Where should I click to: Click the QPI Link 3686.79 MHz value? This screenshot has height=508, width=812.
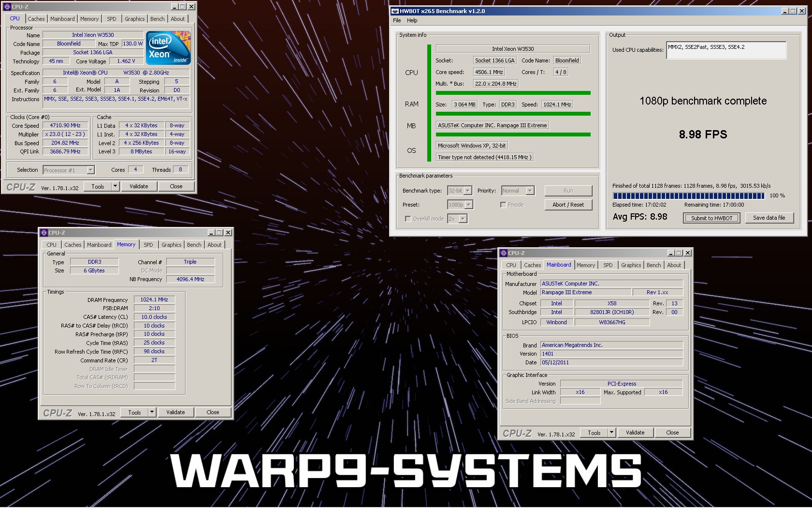(x=65, y=151)
